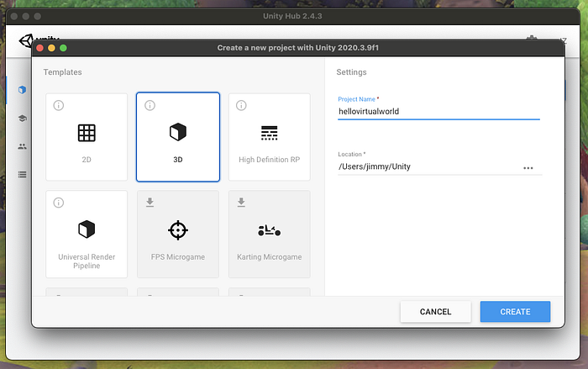
Task: Click the Karting Microgame kart icon
Action: [270, 230]
